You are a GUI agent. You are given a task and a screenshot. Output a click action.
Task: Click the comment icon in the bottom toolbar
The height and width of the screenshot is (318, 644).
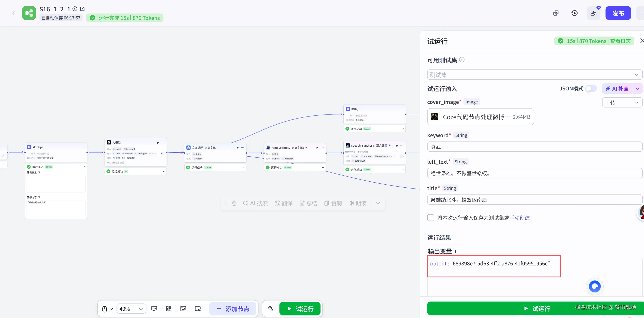[x=154, y=309]
